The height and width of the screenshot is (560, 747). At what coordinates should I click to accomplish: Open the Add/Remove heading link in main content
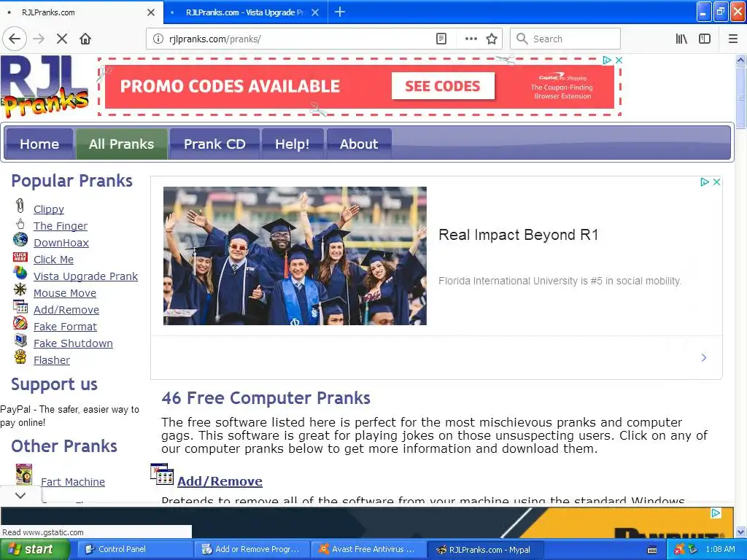(220, 481)
